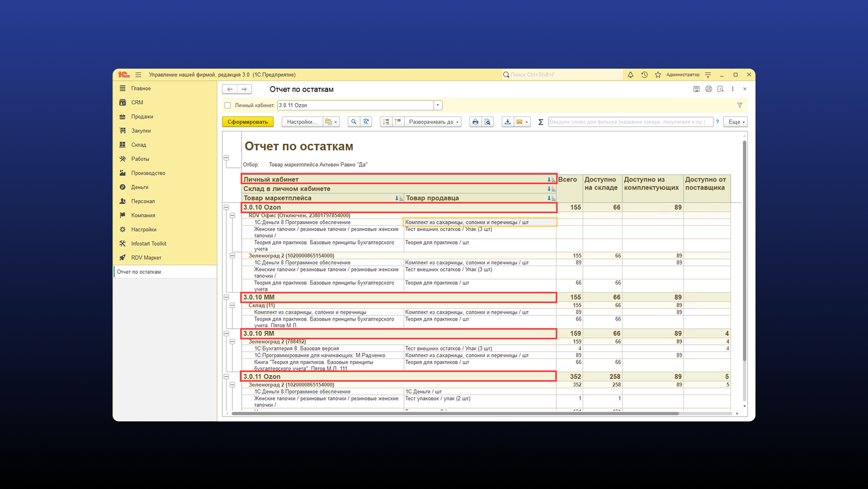The width and height of the screenshot is (868, 489).
Task: Click the save-to-file download icon
Action: [x=507, y=122]
